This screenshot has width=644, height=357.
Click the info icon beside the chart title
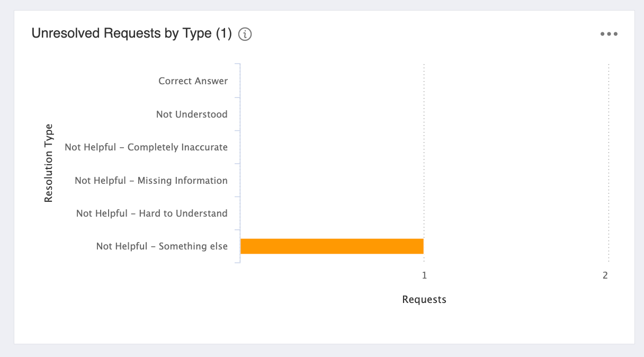(245, 34)
